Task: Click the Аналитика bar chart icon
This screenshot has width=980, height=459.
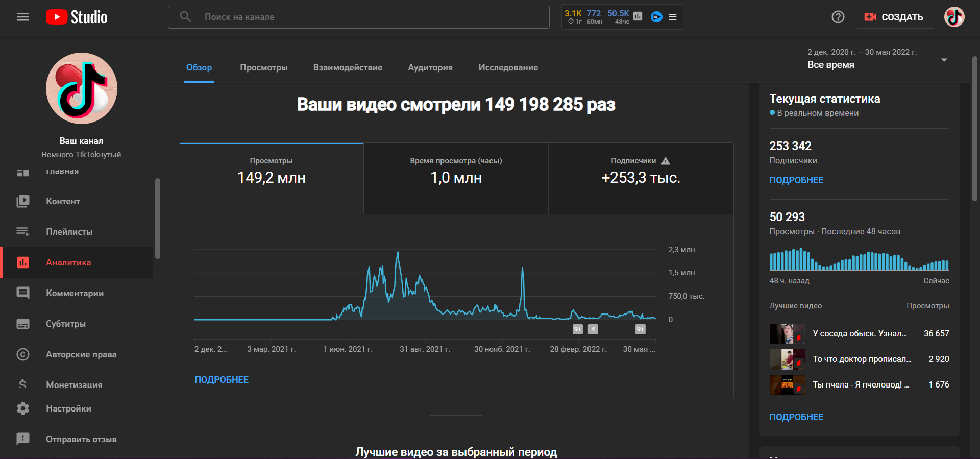Action: point(23,262)
